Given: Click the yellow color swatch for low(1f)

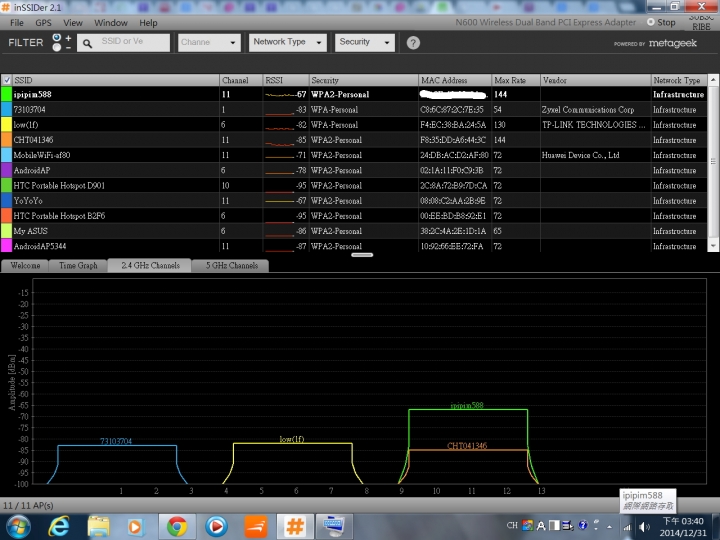Looking at the screenshot, I should pyautogui.click(x=6, y=124).
